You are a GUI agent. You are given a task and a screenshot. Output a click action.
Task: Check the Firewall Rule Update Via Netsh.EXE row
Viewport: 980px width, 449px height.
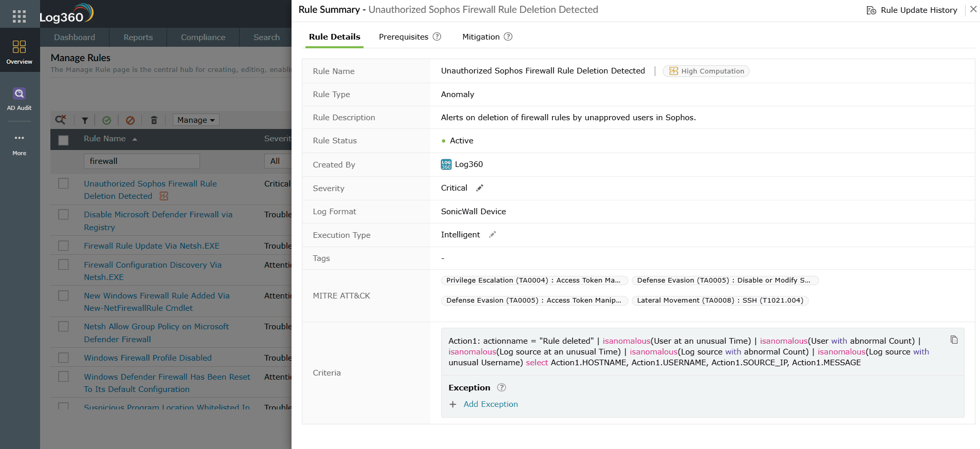pyautogui.click(x=63, y=246)
